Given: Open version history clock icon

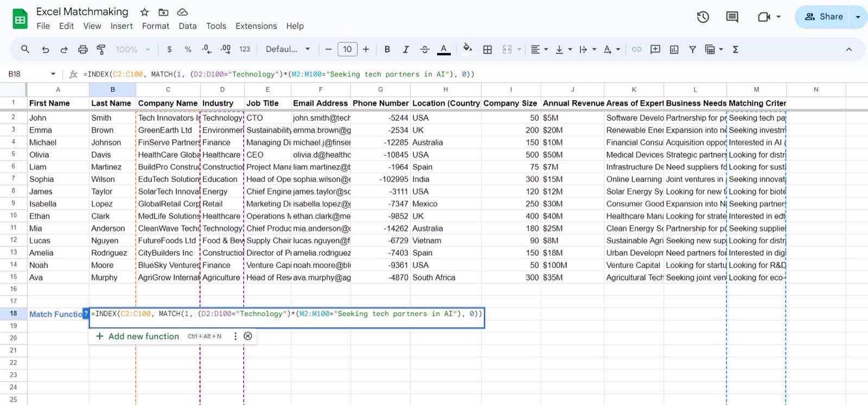Looking at the screenshot, I should [x=703, y=17].
